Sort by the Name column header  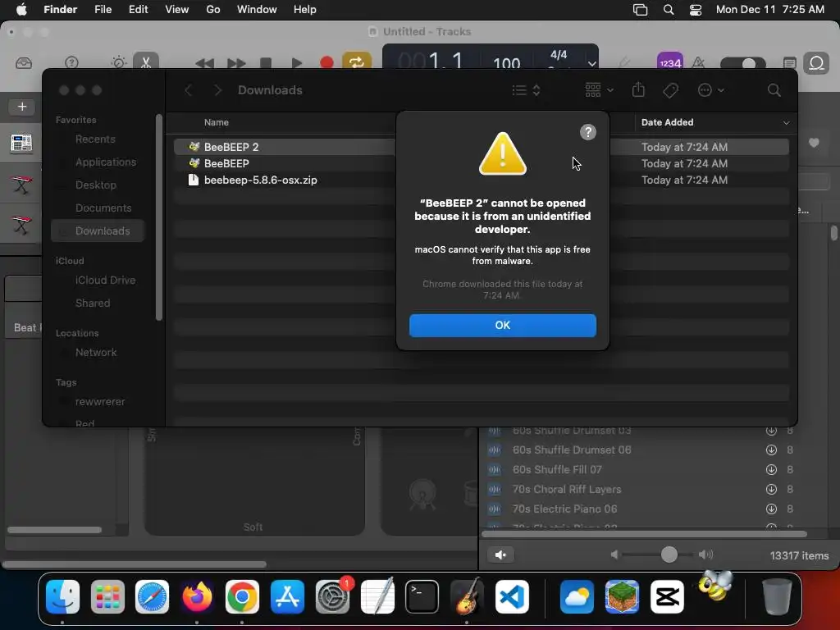(217, 122)
